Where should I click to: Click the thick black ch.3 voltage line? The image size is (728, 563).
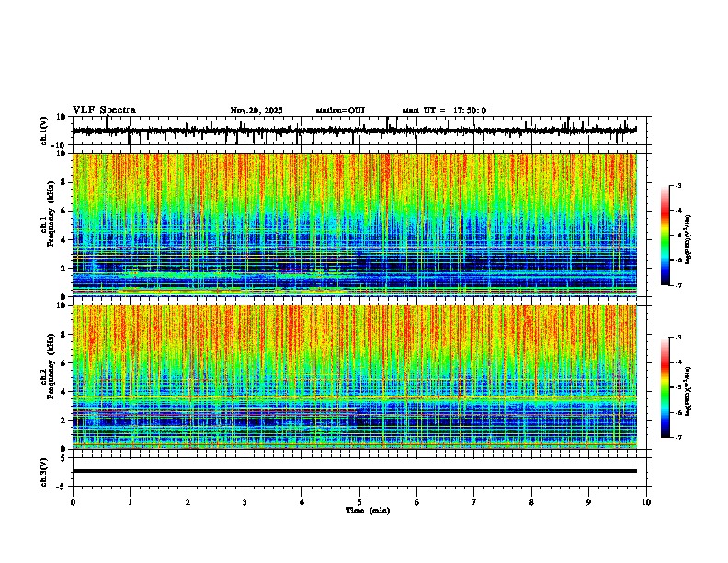(x=354, y=471)
